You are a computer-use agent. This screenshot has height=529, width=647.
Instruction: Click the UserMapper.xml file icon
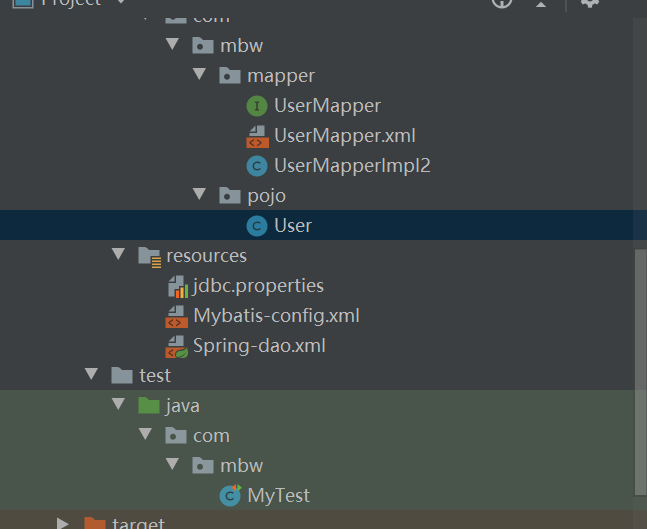click(257, 137)
